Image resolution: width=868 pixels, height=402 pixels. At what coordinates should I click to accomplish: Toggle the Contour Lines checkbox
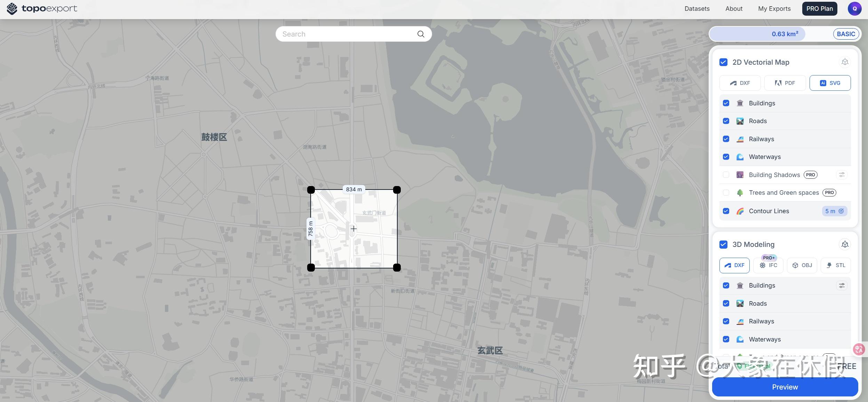tap(726, 211)
